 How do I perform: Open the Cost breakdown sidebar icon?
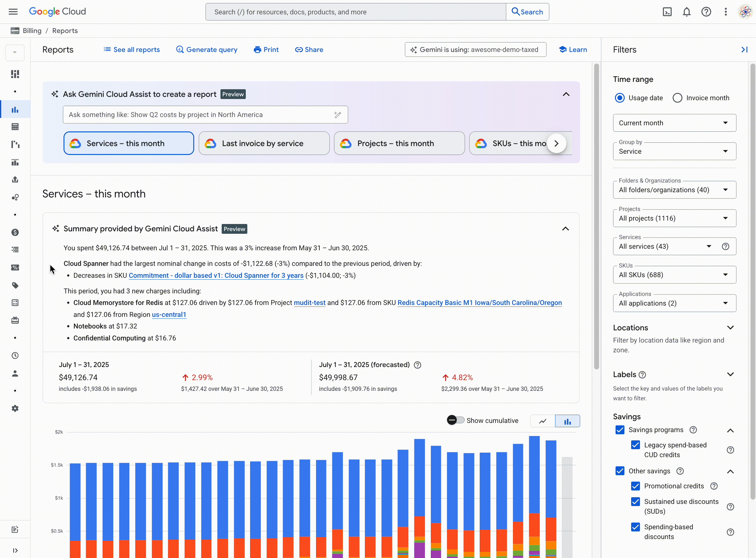(x=15, y=145)
